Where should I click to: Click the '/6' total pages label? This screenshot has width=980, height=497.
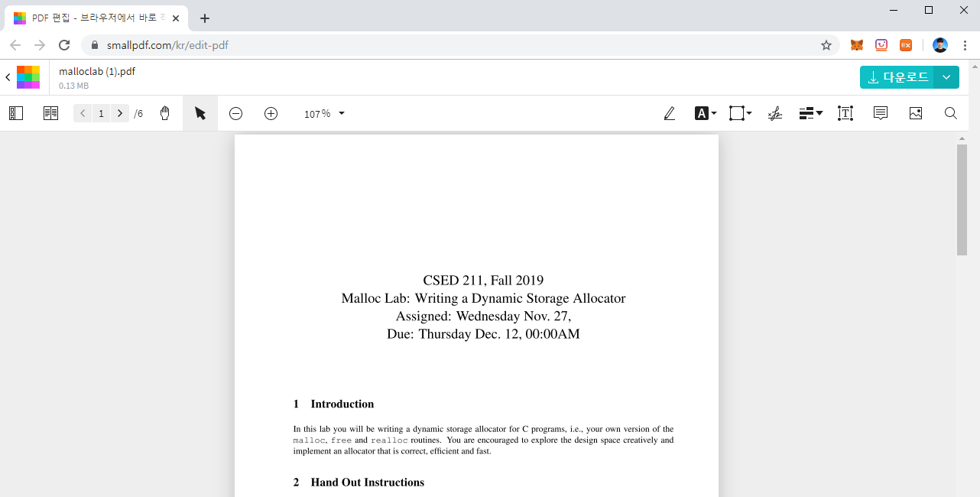[x=138, y=113]
